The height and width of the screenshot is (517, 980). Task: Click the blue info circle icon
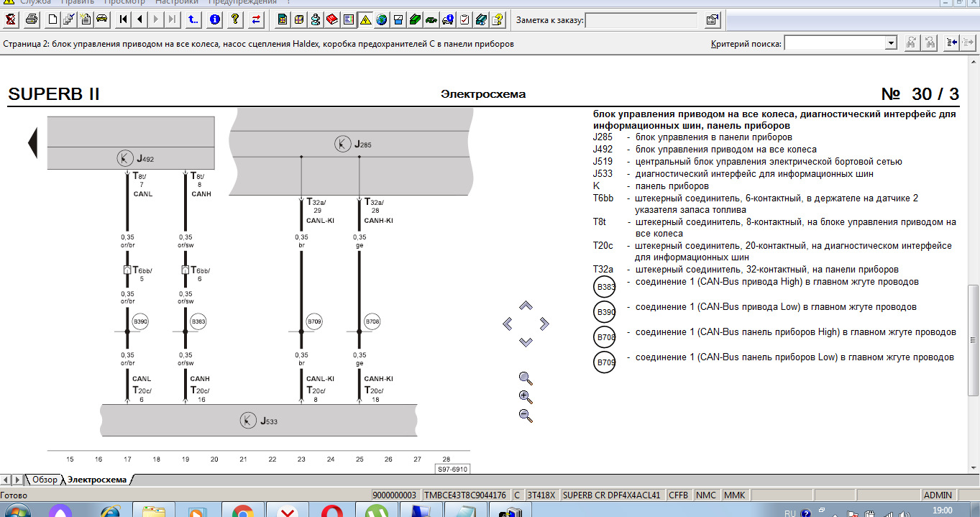214,19
